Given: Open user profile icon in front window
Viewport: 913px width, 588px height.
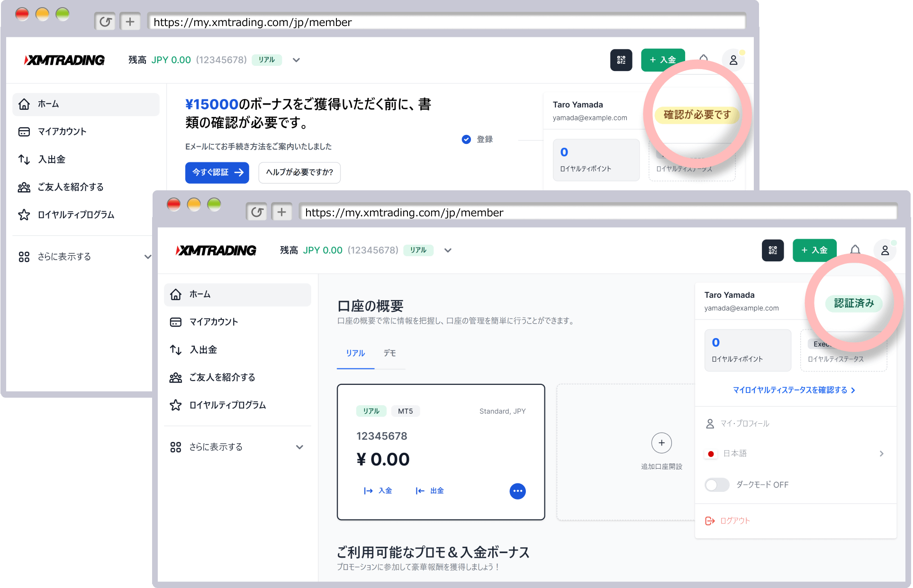Looking at the screenshot, I should click(x=885, y=250).
